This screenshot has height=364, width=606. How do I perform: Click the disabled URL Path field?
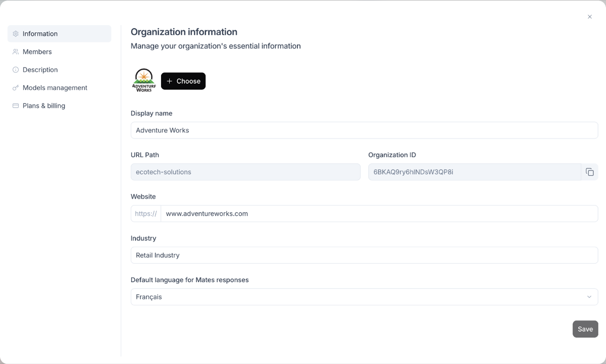[245, 172]
